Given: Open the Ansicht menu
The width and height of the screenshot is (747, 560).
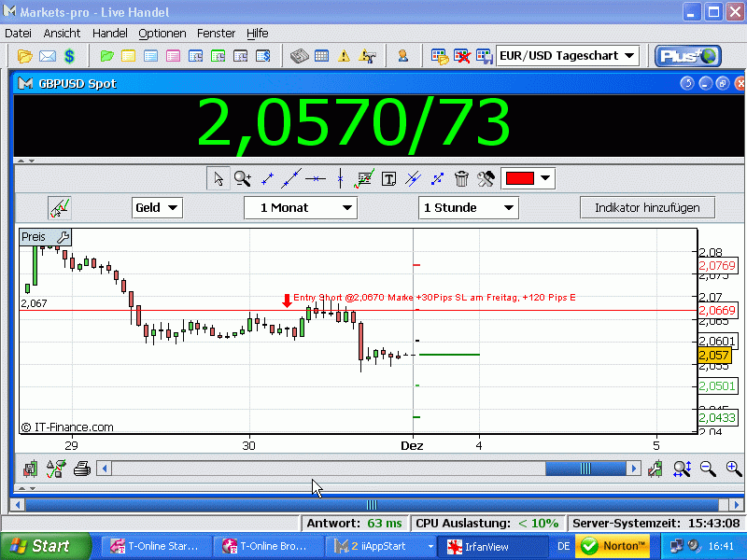Looking at the screenshot, I should click(62, 34).
